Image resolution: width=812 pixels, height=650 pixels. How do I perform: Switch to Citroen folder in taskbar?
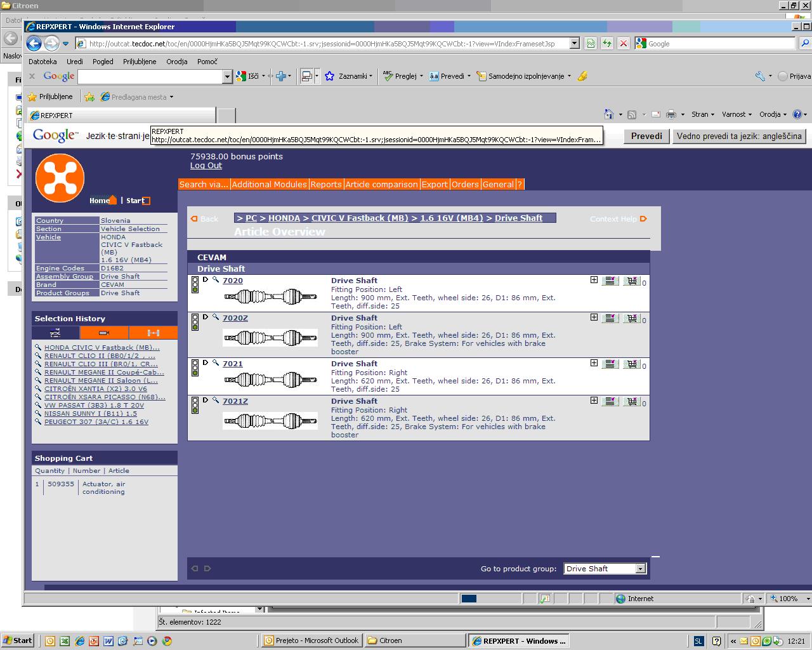pyautogui.click(x=415, y=640)
